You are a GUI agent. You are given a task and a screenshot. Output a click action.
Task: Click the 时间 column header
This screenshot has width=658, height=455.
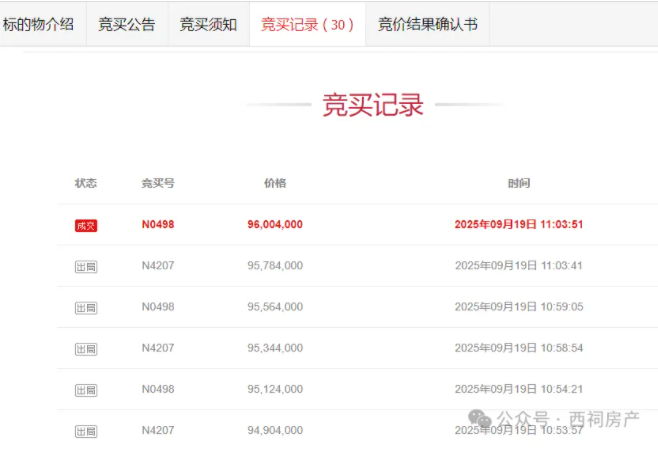click(518, 183)
